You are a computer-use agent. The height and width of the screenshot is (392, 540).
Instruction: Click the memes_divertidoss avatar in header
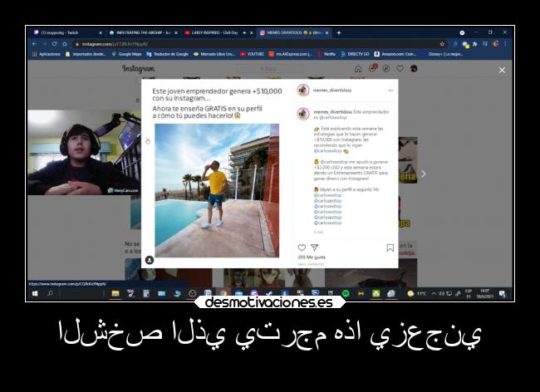303,91
